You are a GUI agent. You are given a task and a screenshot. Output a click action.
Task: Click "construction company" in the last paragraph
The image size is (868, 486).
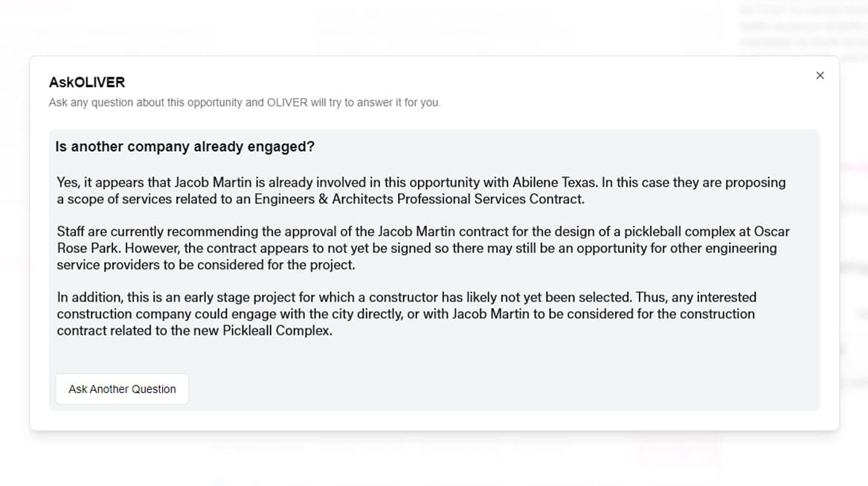tap(124, 314)
